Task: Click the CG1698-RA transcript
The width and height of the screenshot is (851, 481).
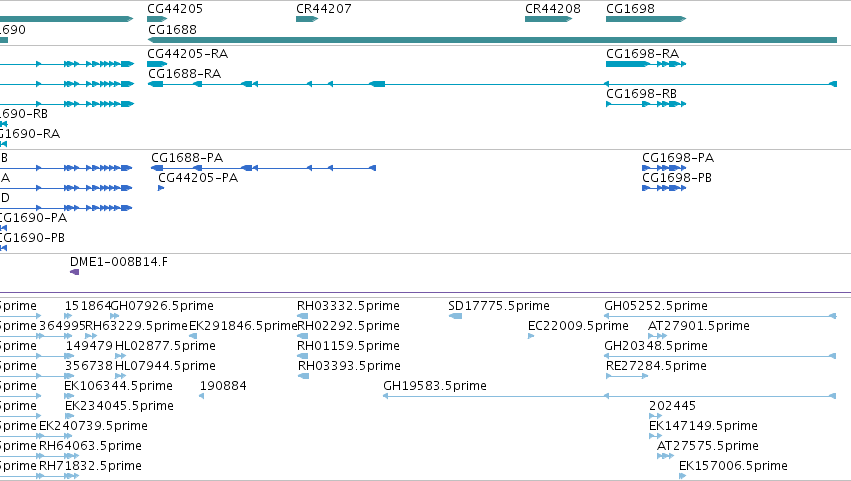Action: 646,64
